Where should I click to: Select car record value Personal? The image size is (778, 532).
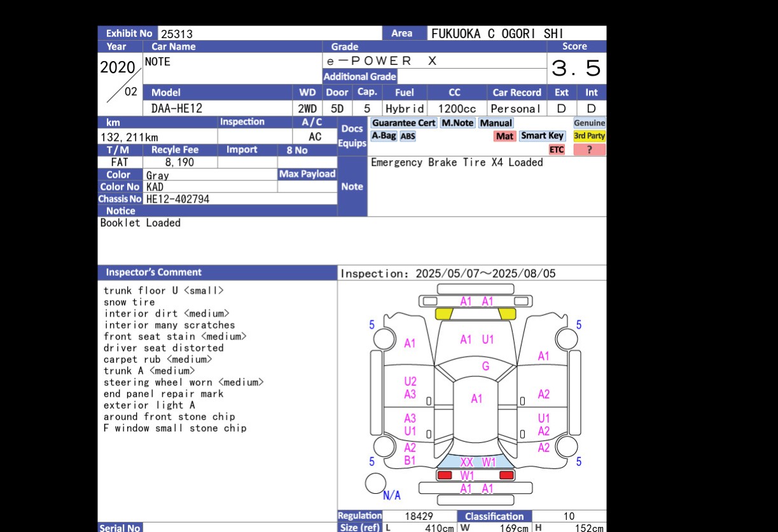click(x=516, y=109)
